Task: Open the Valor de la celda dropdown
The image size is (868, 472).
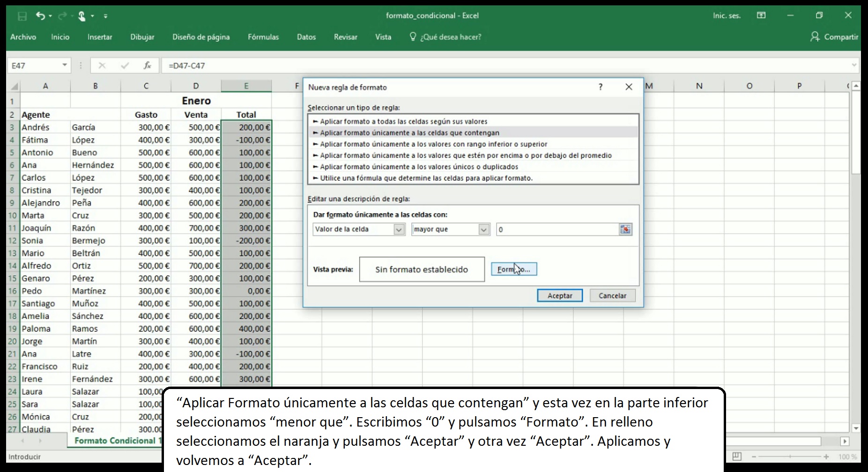Action: [399, 229]
